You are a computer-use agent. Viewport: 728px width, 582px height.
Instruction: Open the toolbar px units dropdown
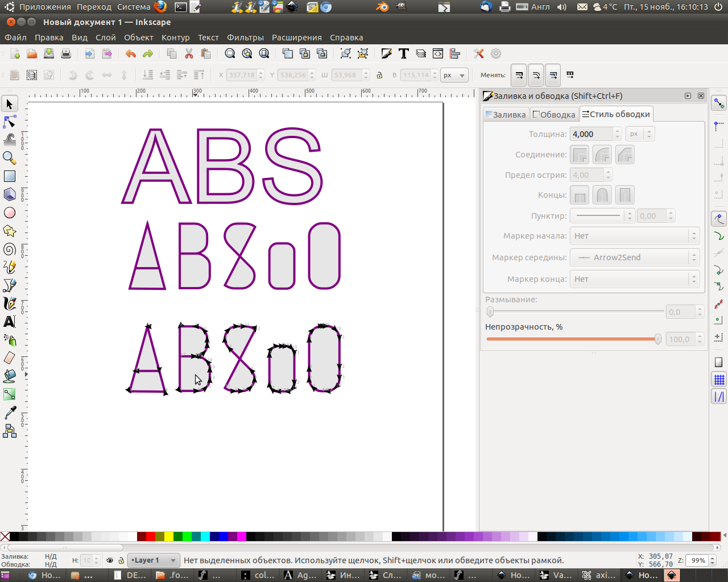coord(454,75)
